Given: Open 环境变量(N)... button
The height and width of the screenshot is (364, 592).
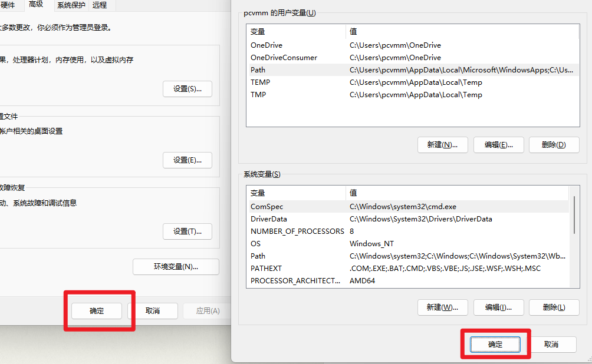Looking at the screenshot, I should (x=176, y=267).
